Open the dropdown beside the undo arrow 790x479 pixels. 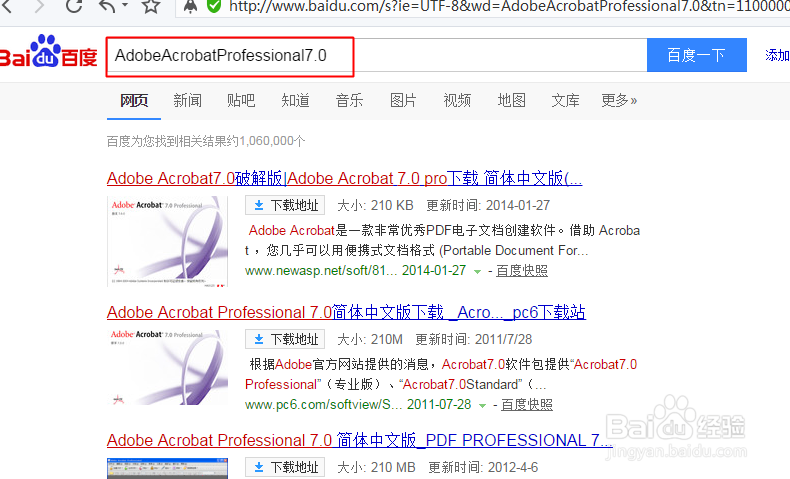tap(125, 6)
